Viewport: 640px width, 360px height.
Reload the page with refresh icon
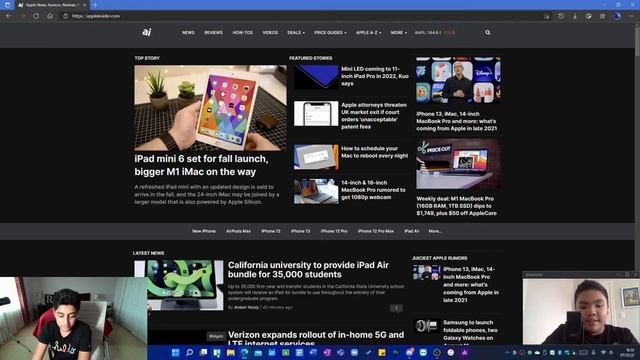click(x=36, y=16)
